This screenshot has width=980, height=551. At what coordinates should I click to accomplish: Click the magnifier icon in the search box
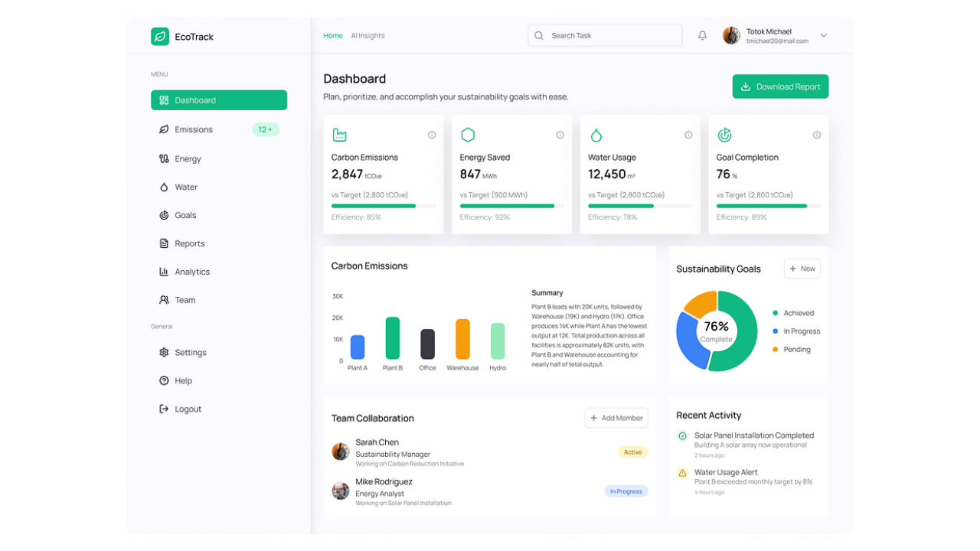(539, 35)
